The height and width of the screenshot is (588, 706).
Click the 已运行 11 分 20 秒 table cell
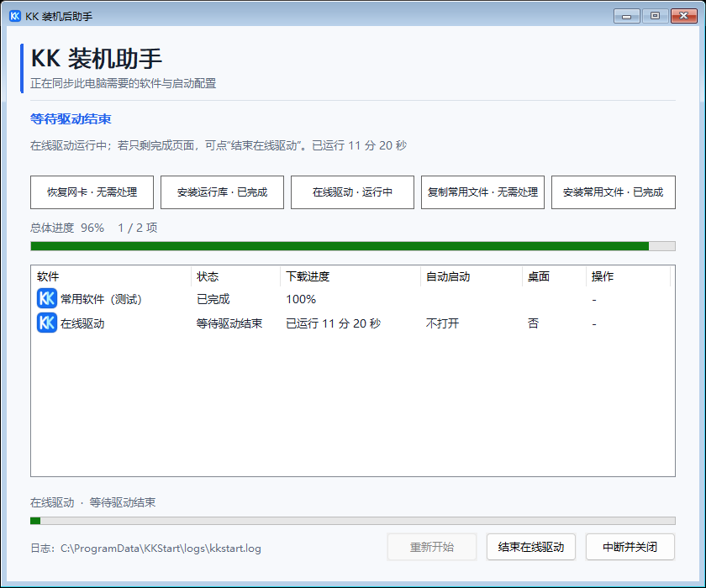(x=333, y=323)
